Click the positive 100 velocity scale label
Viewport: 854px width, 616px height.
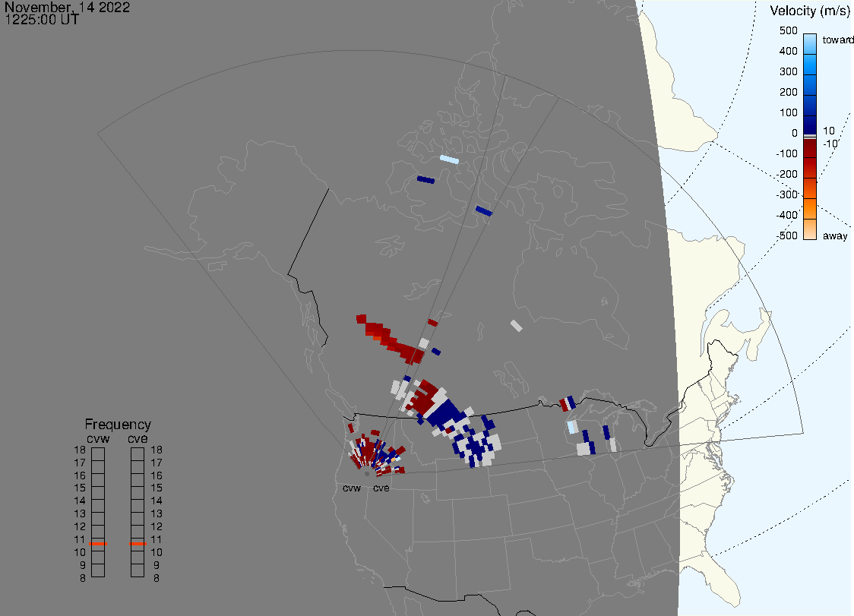click(x=788, y=112)
